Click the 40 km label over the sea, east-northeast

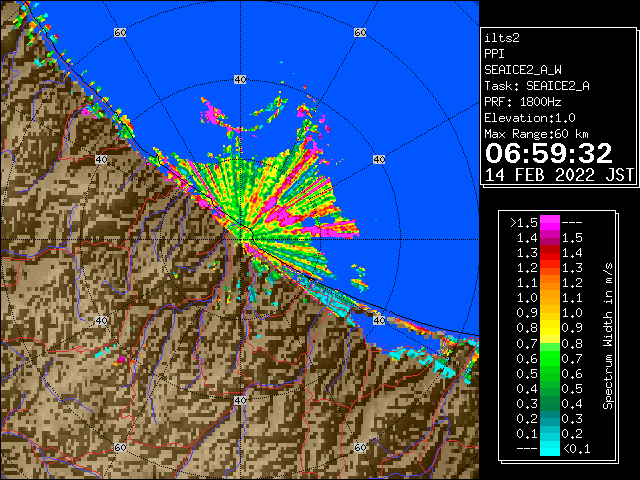[x=379, y=159]
